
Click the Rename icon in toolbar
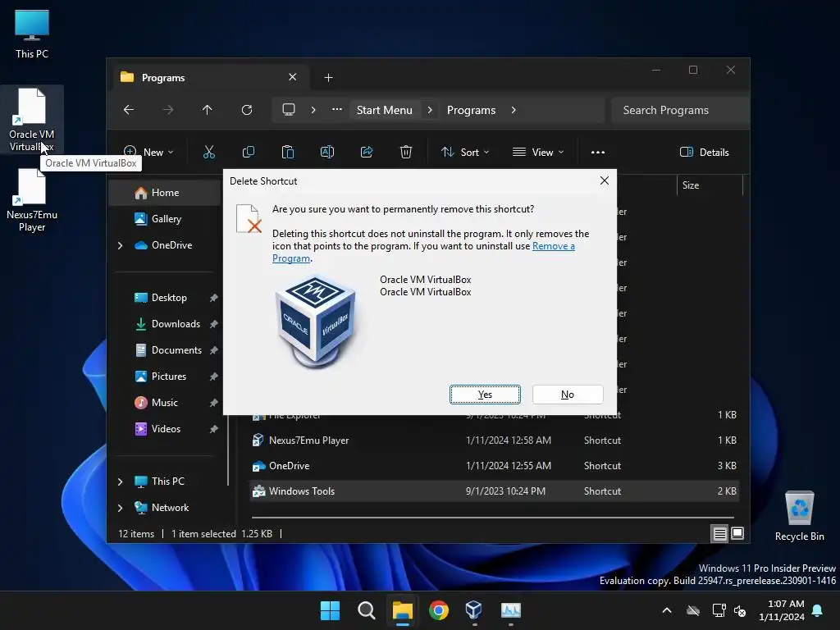[326, 152]
